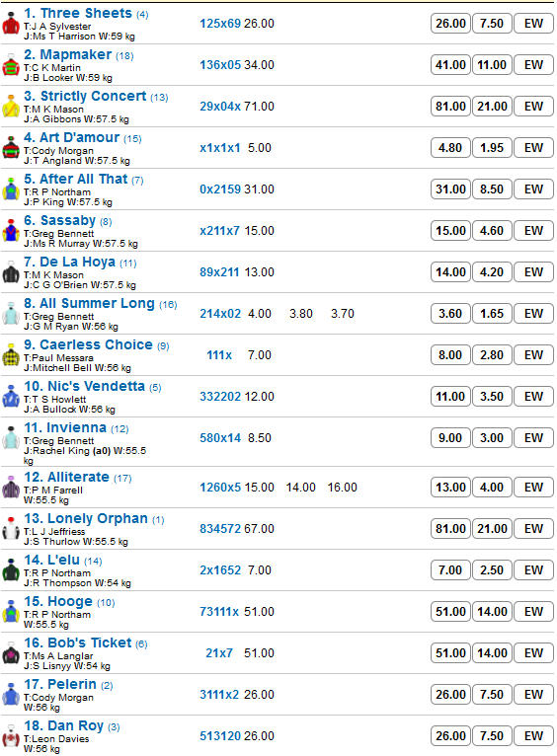The width and height of the screenshot is (557, 756).
Task: Click EW button for Pelerin
Action: 533,695
